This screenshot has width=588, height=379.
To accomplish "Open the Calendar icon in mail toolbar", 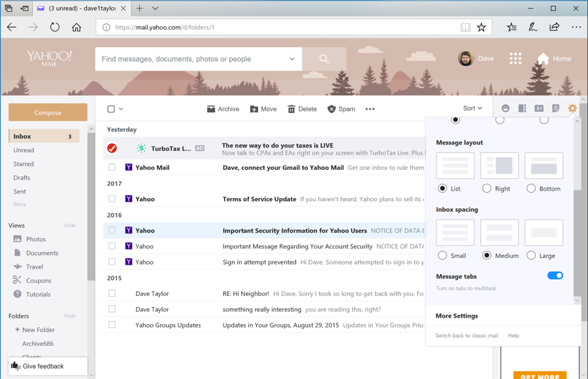I will pyautogui.click(x=539, y=108).
